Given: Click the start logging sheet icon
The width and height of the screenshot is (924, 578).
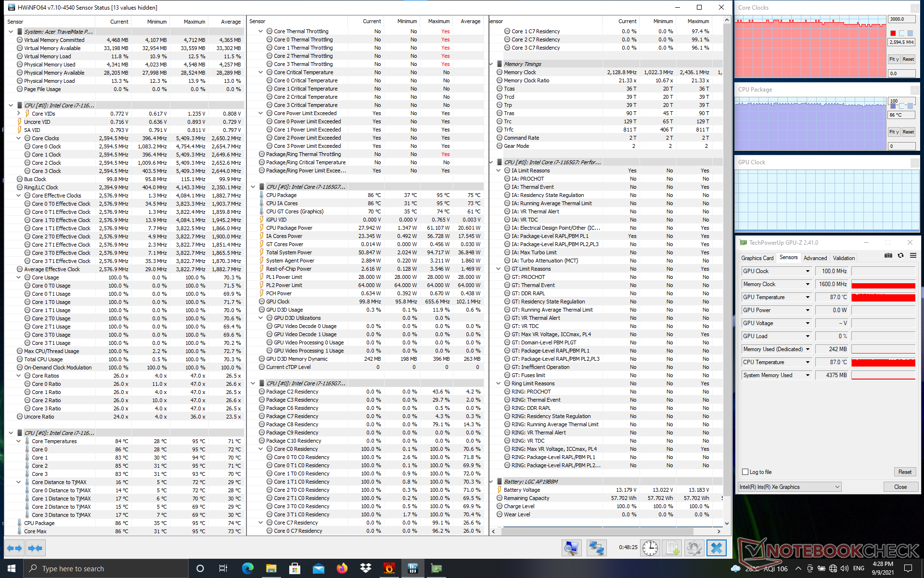Looking at the screenshot, I should [x=672, y=548].
